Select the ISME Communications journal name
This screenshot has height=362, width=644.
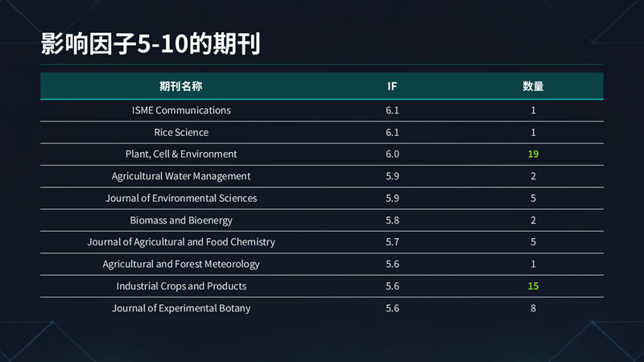181,110
